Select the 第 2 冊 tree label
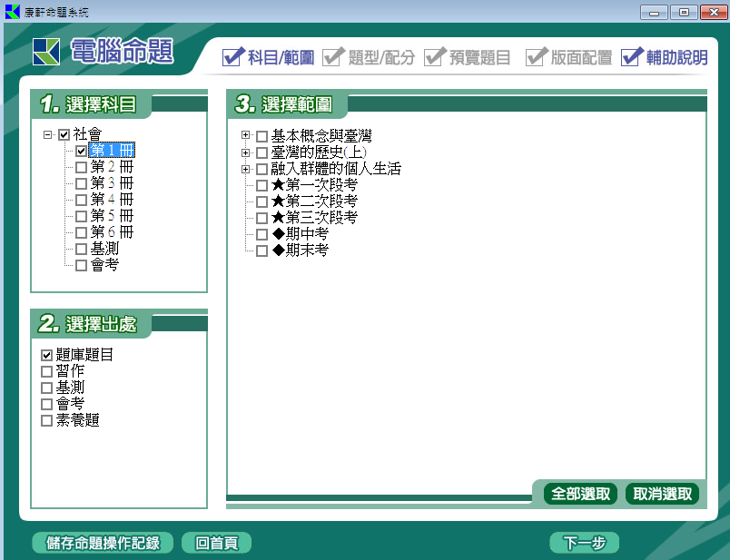730x560 pixels. click(x=112, y=167)
